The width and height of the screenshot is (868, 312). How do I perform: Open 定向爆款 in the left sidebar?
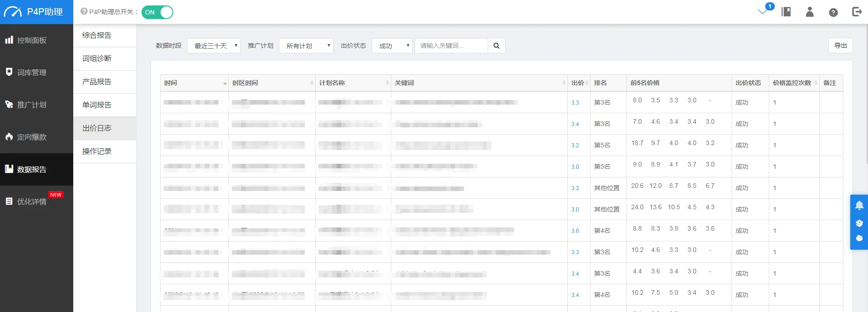(32, 137)
